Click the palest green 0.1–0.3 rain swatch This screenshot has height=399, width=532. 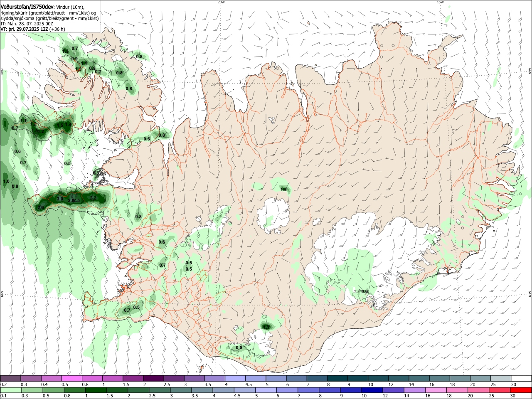[x=10, y=390]
